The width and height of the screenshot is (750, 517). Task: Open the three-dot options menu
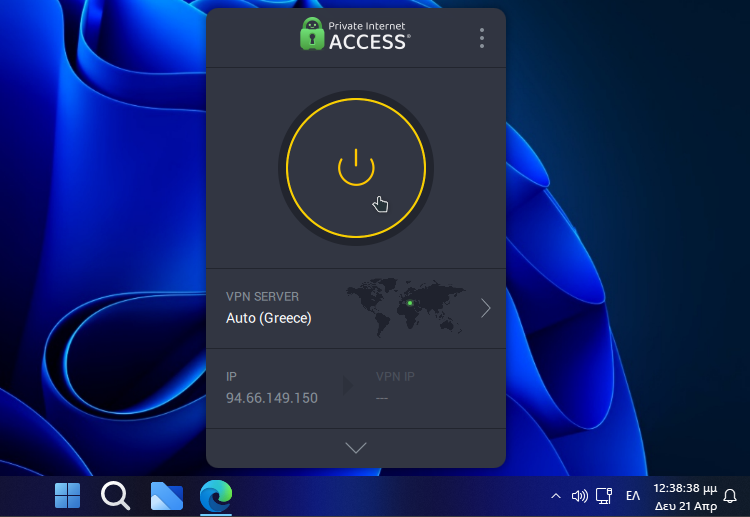coord(482,38)
